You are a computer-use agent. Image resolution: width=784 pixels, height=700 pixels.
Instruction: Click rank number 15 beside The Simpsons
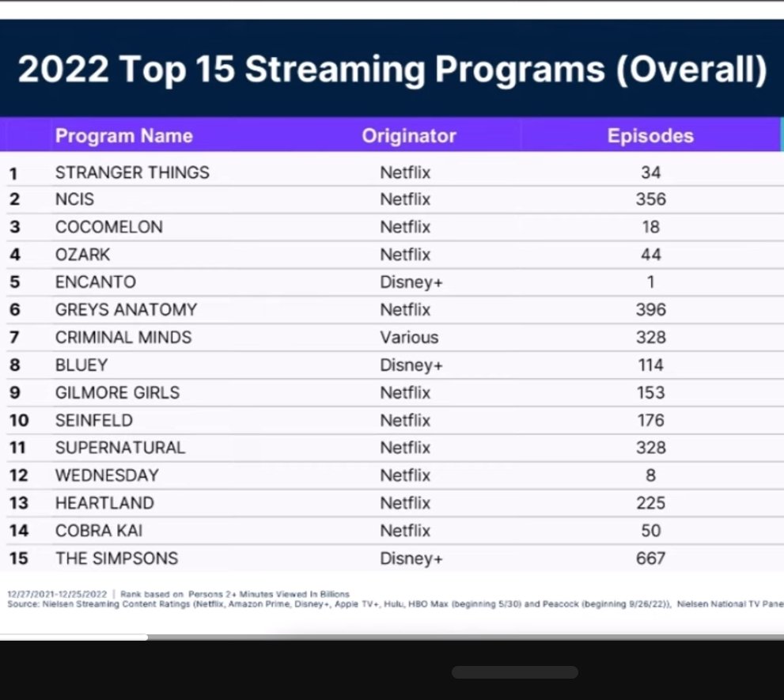pyautogui.click(x=18, y=558)
